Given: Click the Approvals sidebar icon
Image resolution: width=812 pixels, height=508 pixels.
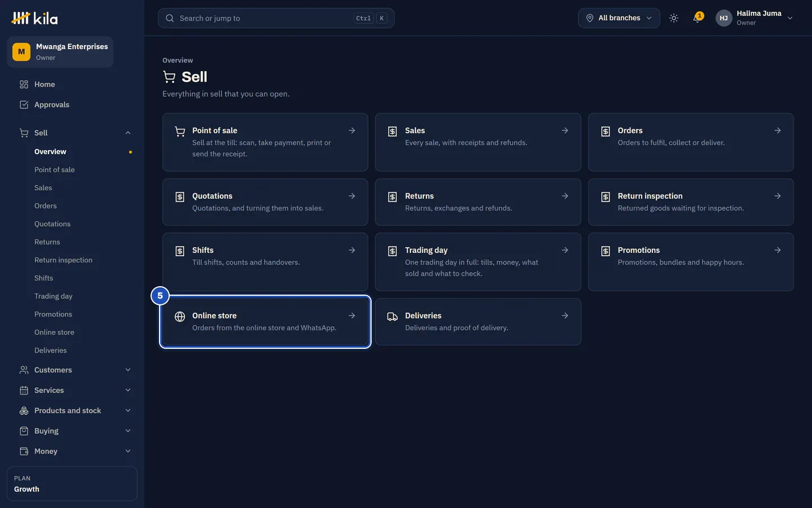Looking at the screenshot, I should (24, 104).
